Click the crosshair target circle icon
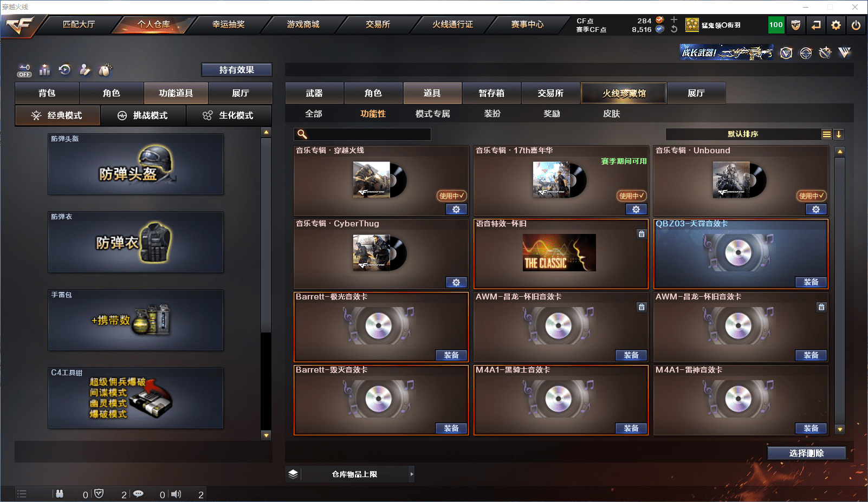 pyautogui.click(x=806, y=53)
